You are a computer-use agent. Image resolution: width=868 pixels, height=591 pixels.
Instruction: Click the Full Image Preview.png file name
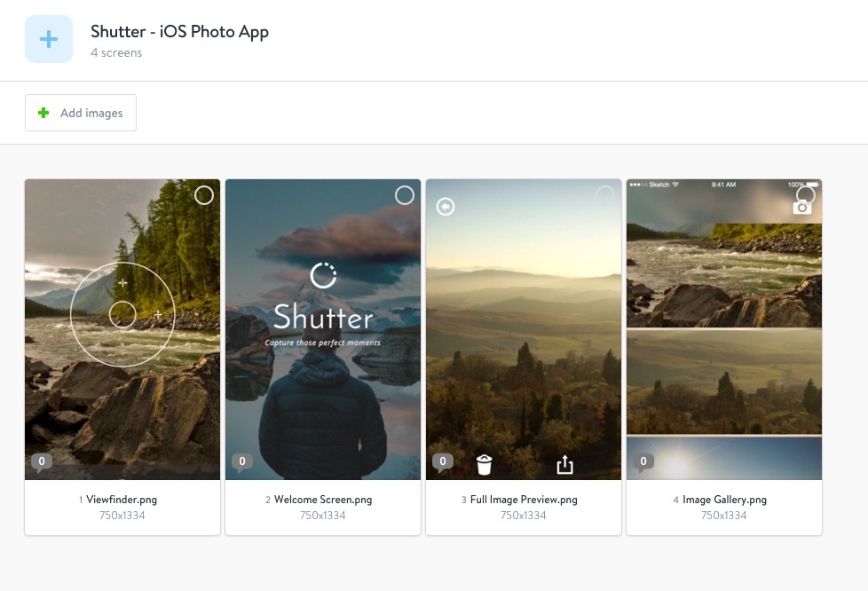tap(524, 500)
